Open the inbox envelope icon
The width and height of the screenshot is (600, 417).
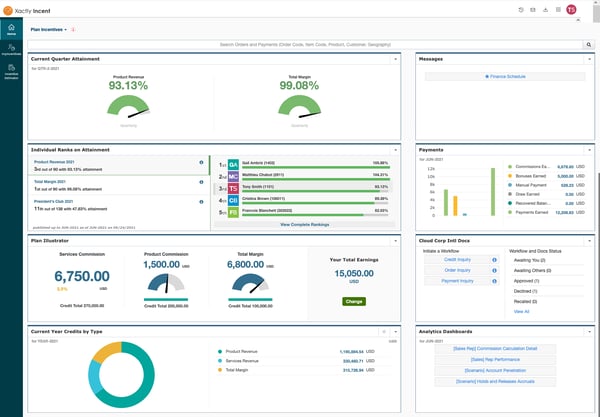coord(533,9)
